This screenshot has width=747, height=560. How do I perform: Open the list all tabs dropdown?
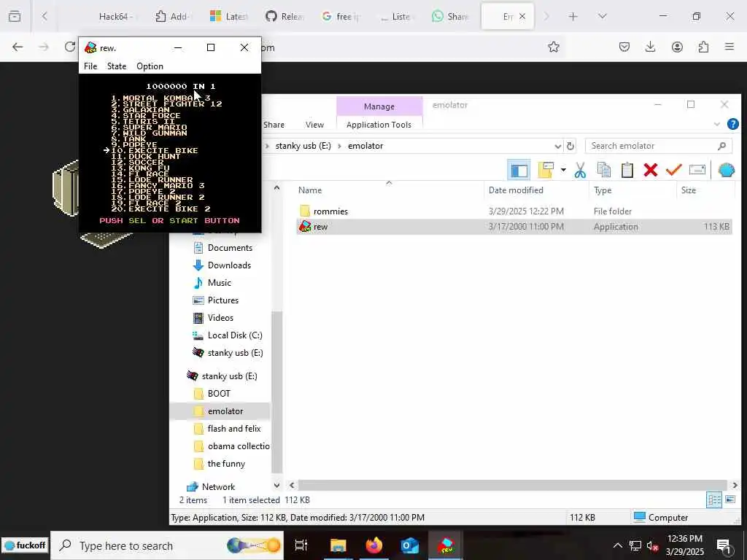pyautogui.click(x=602, y=17)
